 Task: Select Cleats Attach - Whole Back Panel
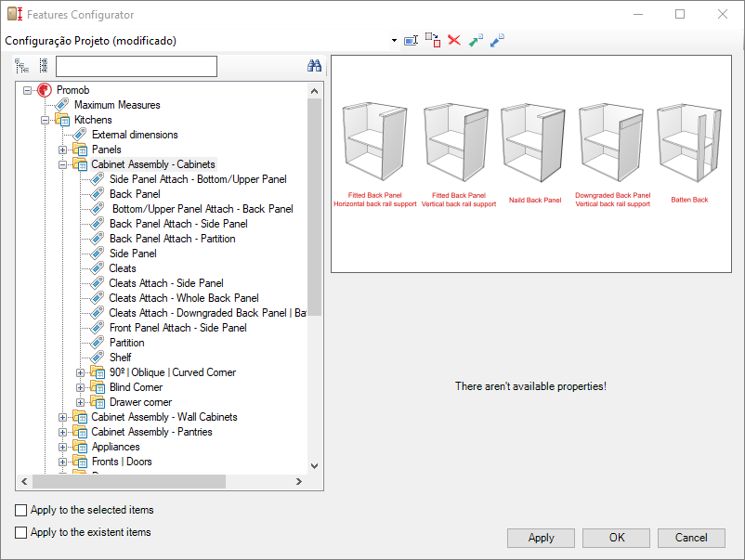tap(184, 298)
